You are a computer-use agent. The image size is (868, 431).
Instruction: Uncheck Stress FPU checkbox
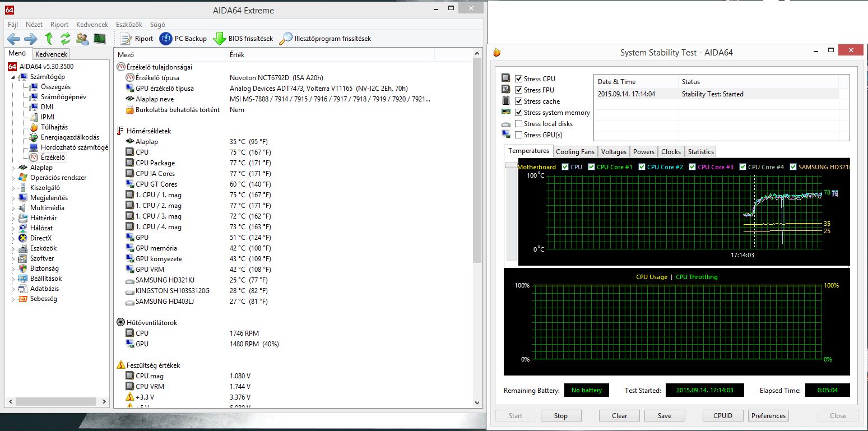coord(518,90)
